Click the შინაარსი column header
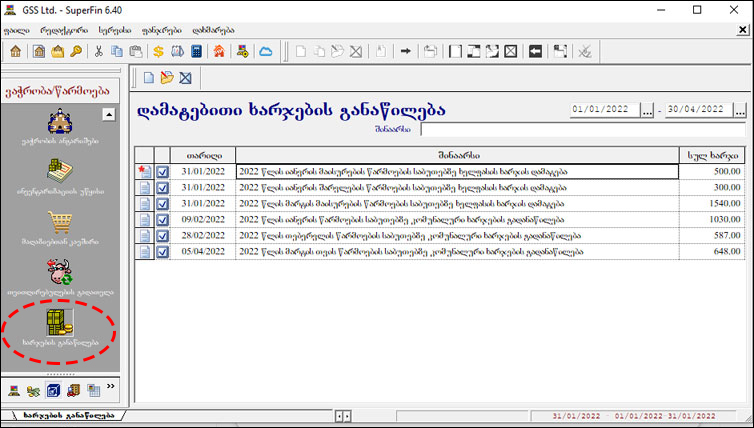Screen dimensions: 754x428 [457, 155]
